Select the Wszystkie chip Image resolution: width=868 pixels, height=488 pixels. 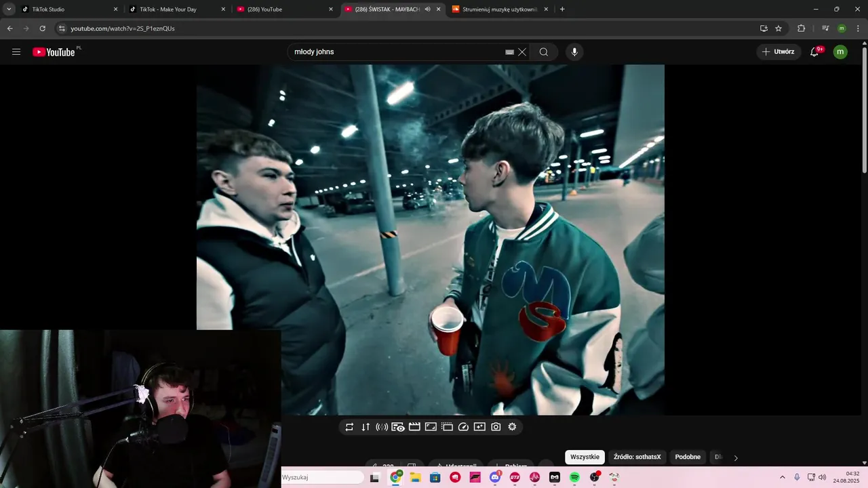coord(585,457)
